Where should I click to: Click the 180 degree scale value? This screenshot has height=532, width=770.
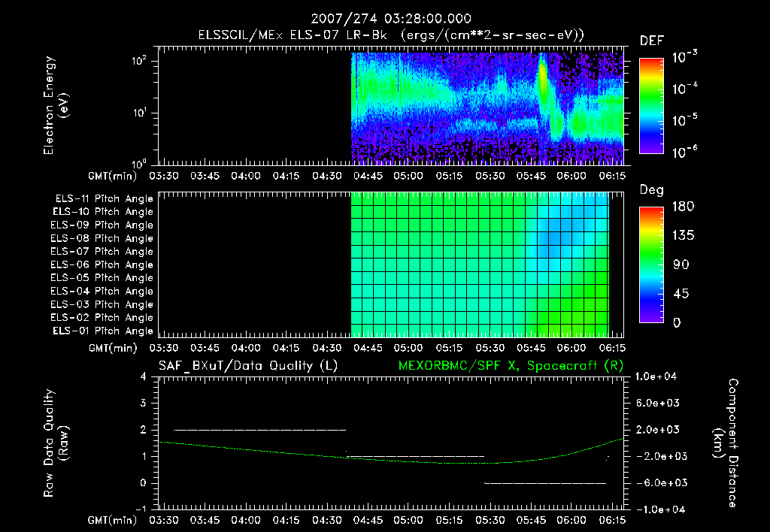coord(683,207)
